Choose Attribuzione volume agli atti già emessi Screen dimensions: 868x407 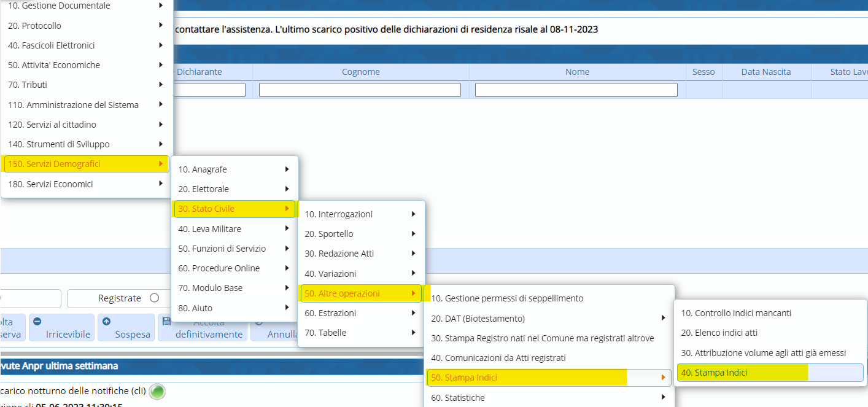(763, 353)
